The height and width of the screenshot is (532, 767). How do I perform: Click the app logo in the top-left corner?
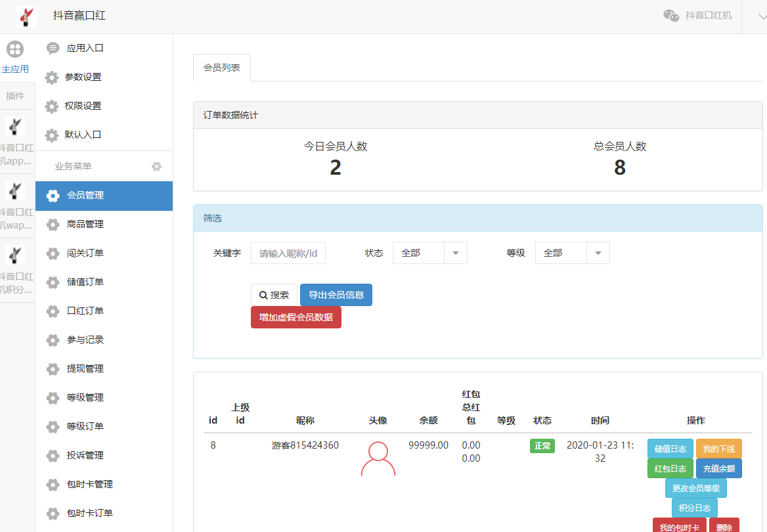[x=26, y=16]
